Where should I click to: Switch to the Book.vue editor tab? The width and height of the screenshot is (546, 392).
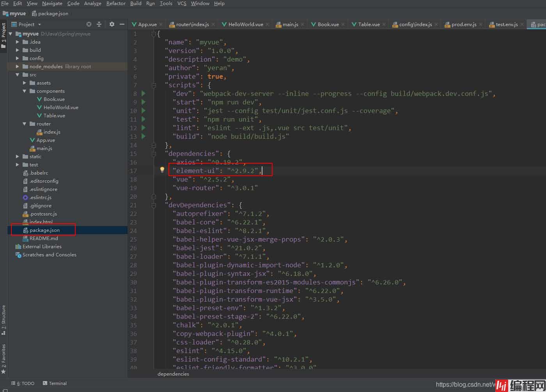(x=328, y=24)
